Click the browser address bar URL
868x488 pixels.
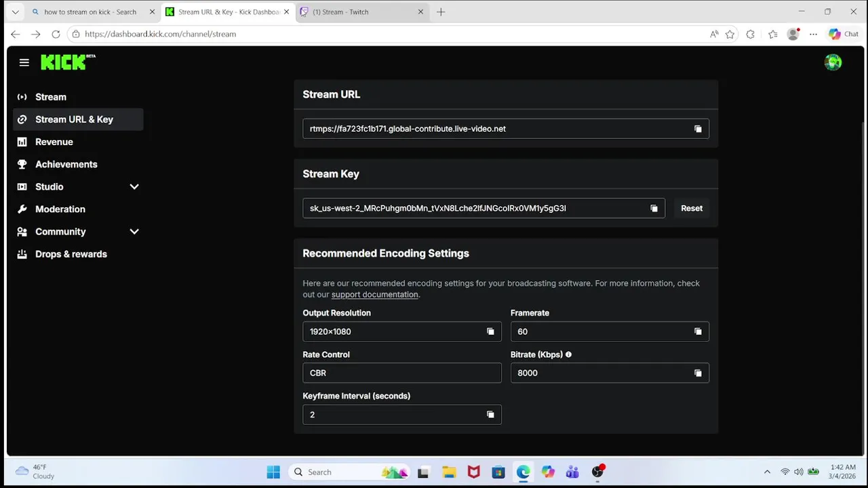pyautogui.click(x=160, y=34)
